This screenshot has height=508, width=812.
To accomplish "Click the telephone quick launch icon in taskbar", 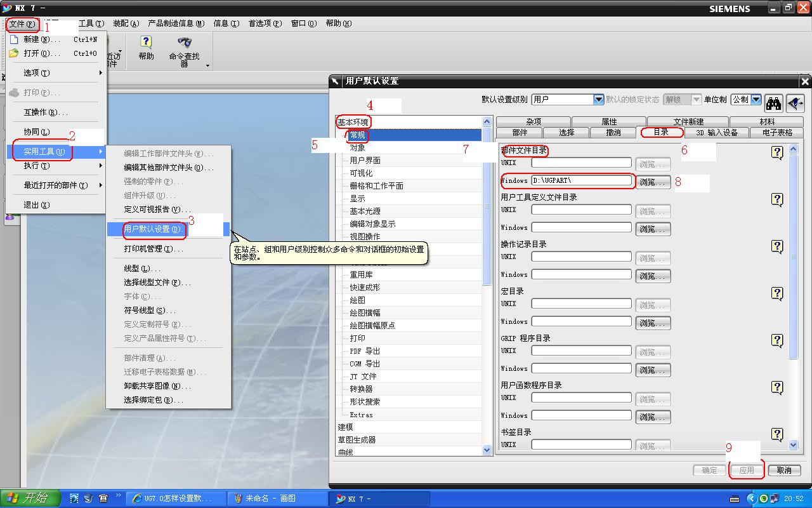I will [x=103, y=498].
